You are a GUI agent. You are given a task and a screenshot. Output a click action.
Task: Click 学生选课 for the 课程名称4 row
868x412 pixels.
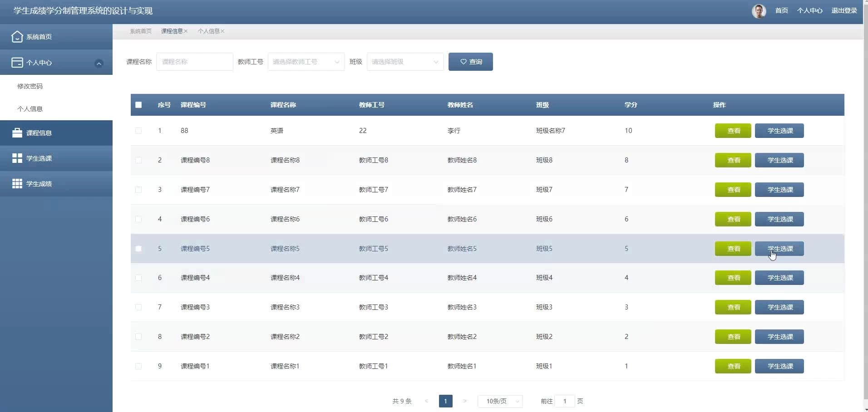coord(779,278)
